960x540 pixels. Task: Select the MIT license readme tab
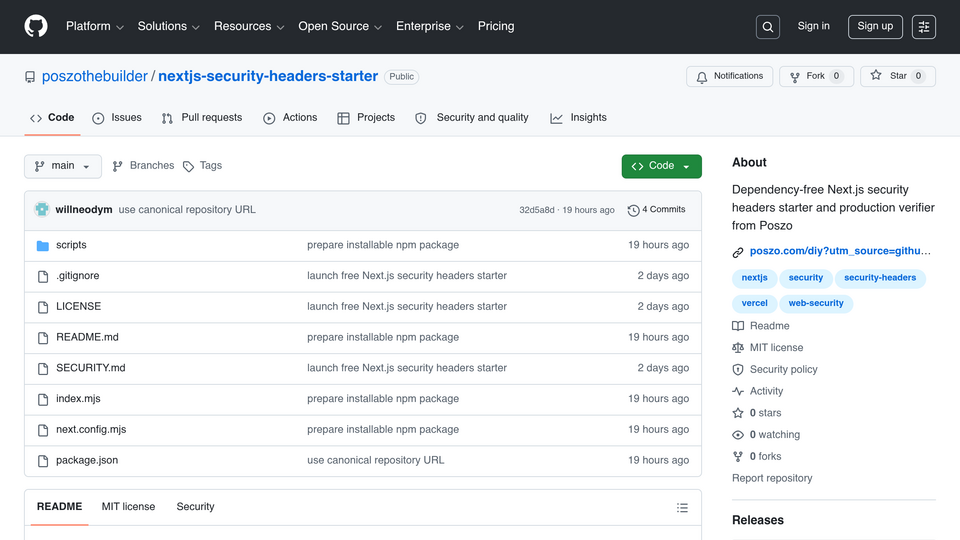click(x=129, y=507)
